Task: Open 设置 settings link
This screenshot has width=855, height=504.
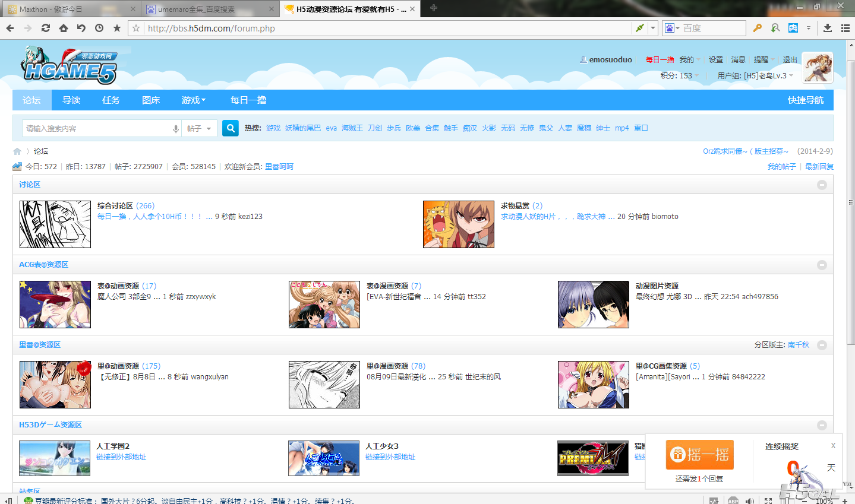Action: click(716, 59)
